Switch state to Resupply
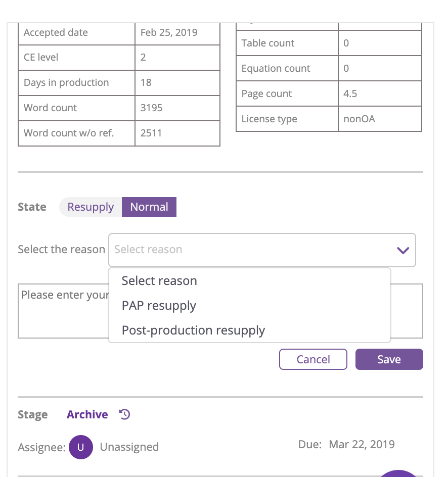448x477 pixels. click(x=91, y=207)
